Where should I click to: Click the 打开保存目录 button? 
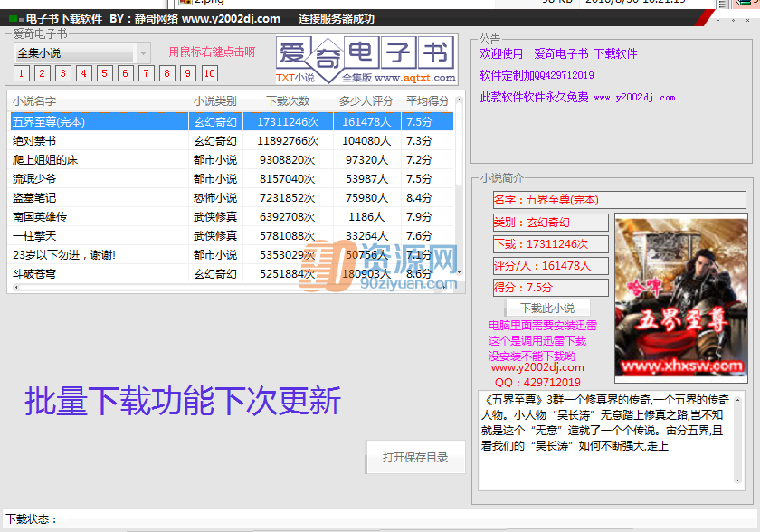tap(415, 457)
